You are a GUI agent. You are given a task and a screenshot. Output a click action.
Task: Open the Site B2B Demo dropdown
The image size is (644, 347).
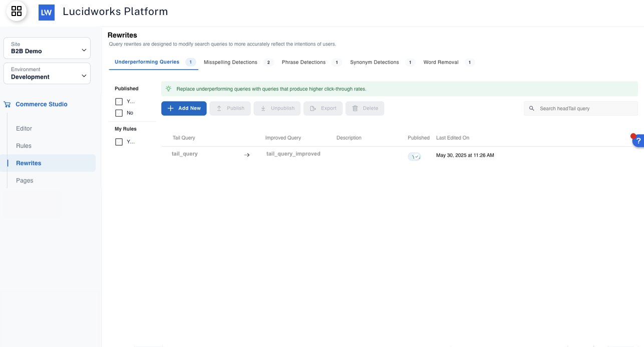(x=47, y=48)
